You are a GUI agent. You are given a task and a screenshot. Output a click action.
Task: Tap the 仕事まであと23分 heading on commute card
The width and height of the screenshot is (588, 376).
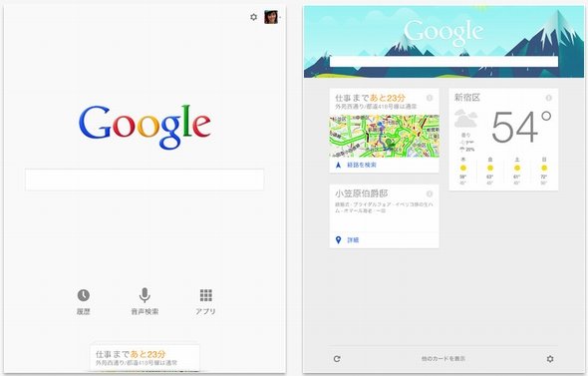point(370,98)
